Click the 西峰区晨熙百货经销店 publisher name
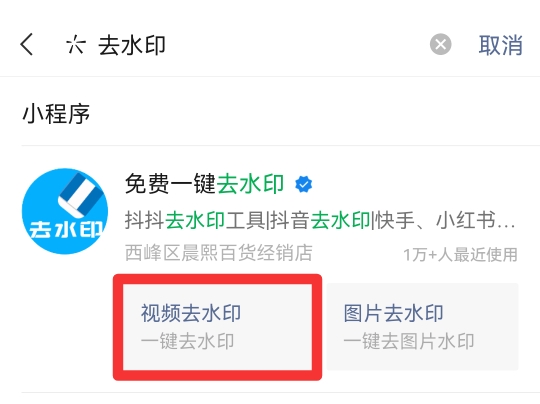Viewport: 540px width, 404px height. pyautogui.click(x=218, y=253)
